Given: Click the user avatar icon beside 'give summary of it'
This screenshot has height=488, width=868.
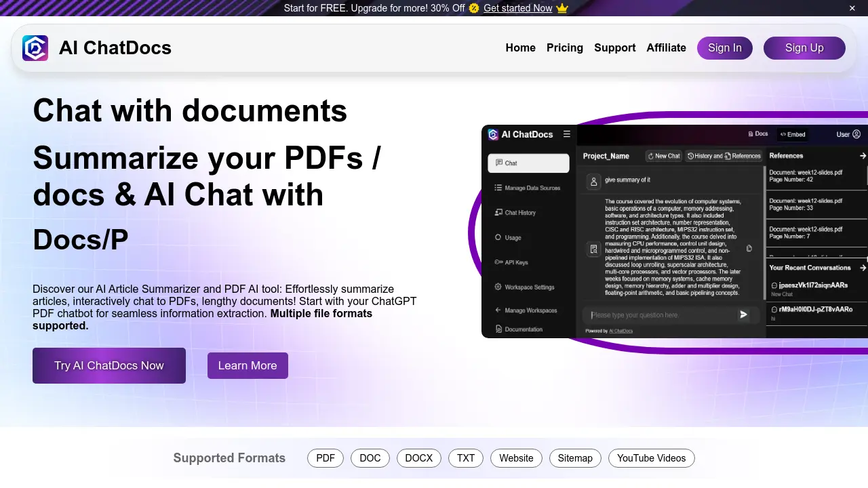Looking at the screenshot, I should pos(594,182).
